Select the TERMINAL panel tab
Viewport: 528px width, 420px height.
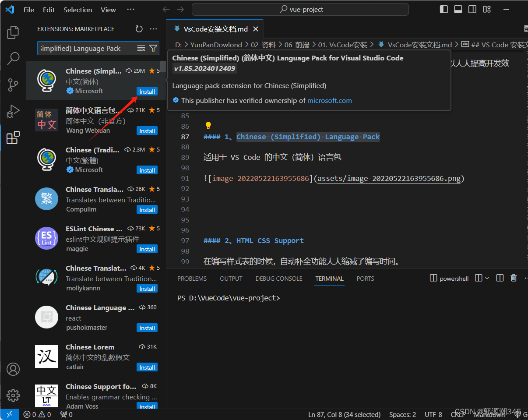pos(329,279)
